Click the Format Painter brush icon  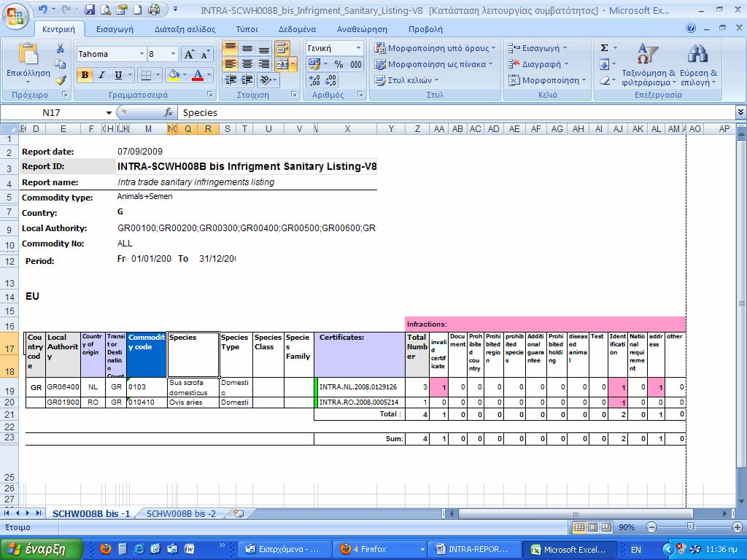point(60,79)
